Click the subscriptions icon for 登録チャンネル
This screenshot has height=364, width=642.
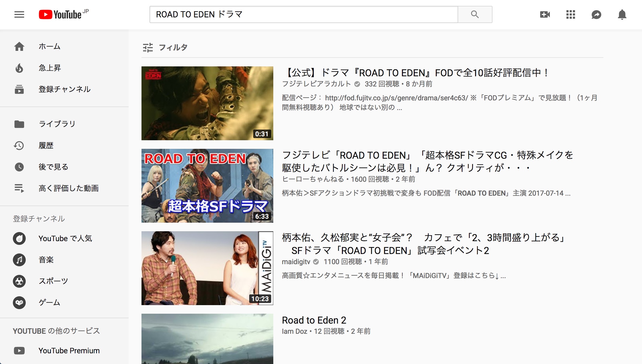click(x=19, y=89)
